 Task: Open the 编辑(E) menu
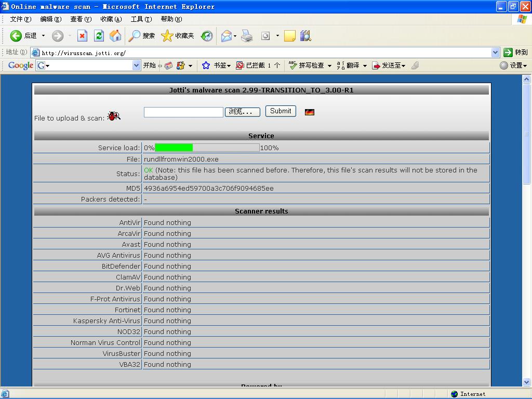click(51, 19)
